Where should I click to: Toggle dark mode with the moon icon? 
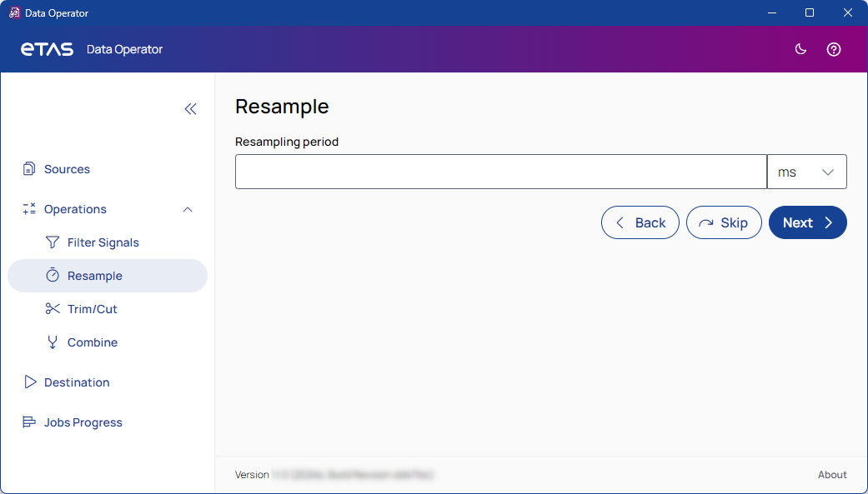800,49
